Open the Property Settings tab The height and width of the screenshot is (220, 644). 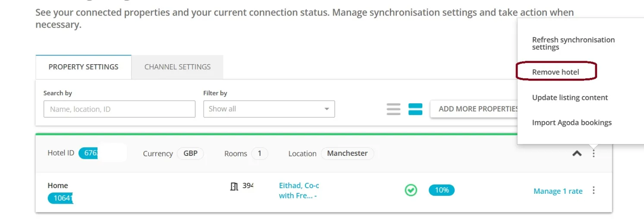(83, 67)
